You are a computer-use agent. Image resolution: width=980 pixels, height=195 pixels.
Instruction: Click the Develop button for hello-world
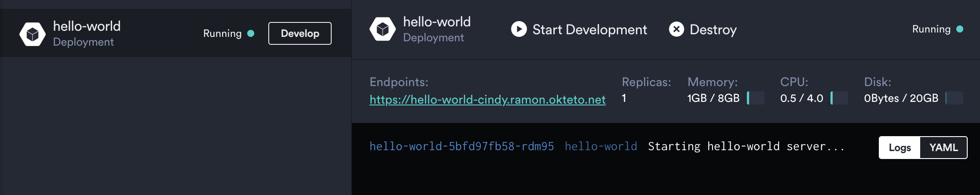click(300, 33)
